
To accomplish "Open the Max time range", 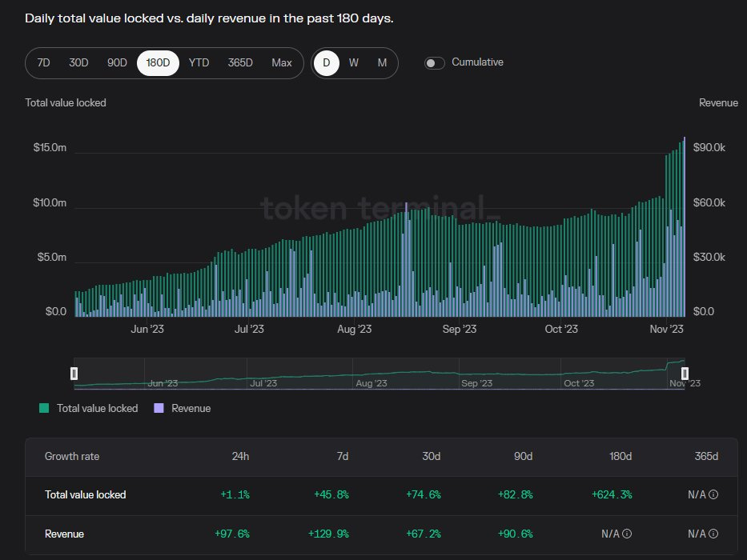I will [282, 62].
